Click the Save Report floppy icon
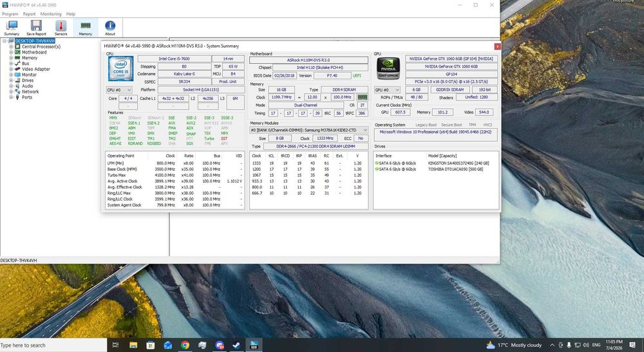The height and width of the screenshot is (352, 644). (x=36, y=28)
